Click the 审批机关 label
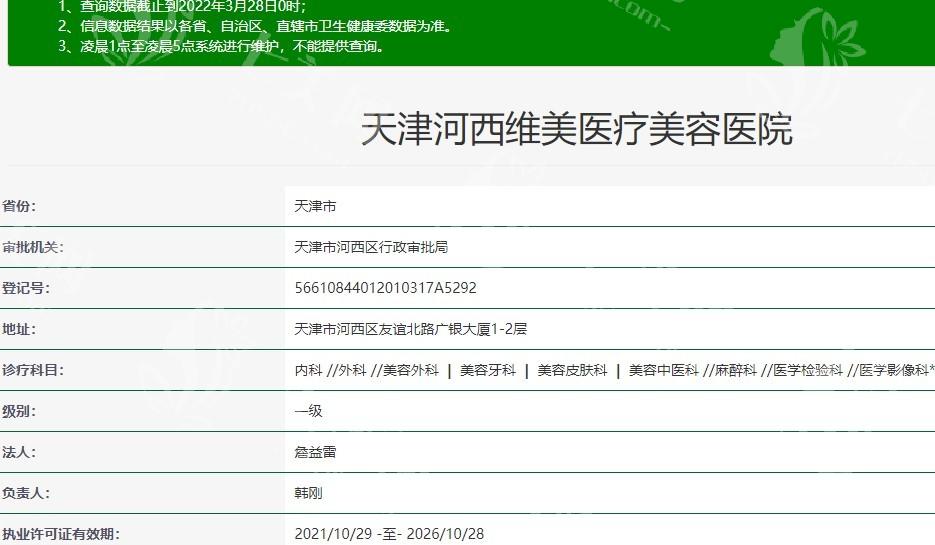Image resolution: width=935 pixels, height=545 pixels. [32, 247]
